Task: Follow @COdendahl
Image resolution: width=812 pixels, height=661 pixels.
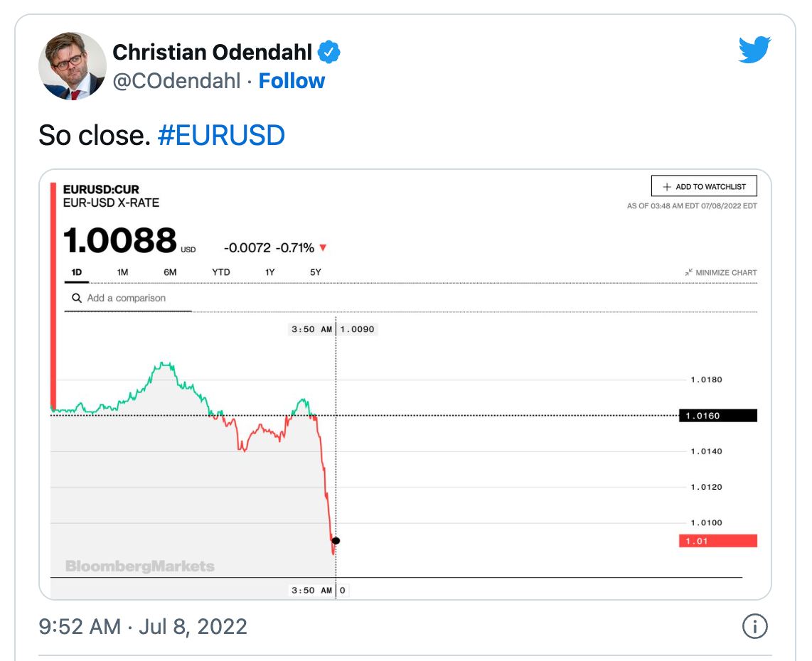Action: pyautogui.click(x=292, y=81)
